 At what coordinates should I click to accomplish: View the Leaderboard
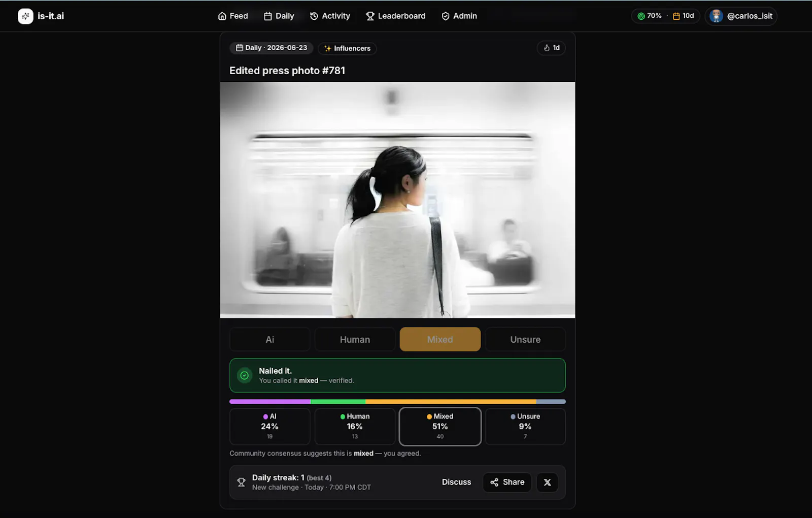pos(396,16)
